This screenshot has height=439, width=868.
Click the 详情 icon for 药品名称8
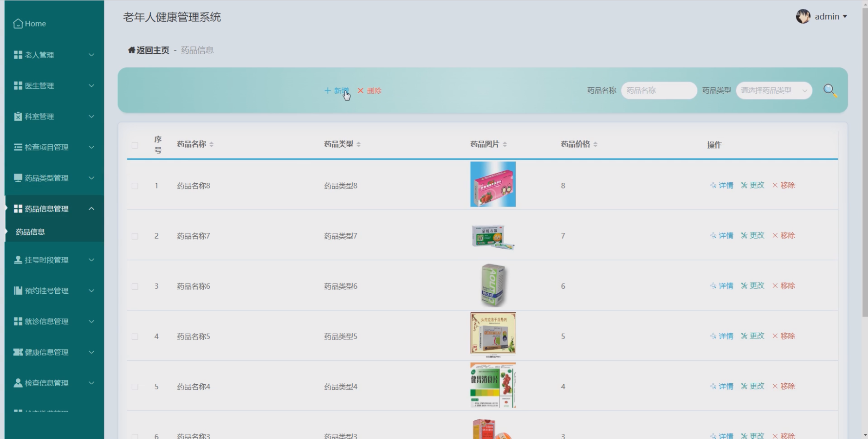(713, 186)
